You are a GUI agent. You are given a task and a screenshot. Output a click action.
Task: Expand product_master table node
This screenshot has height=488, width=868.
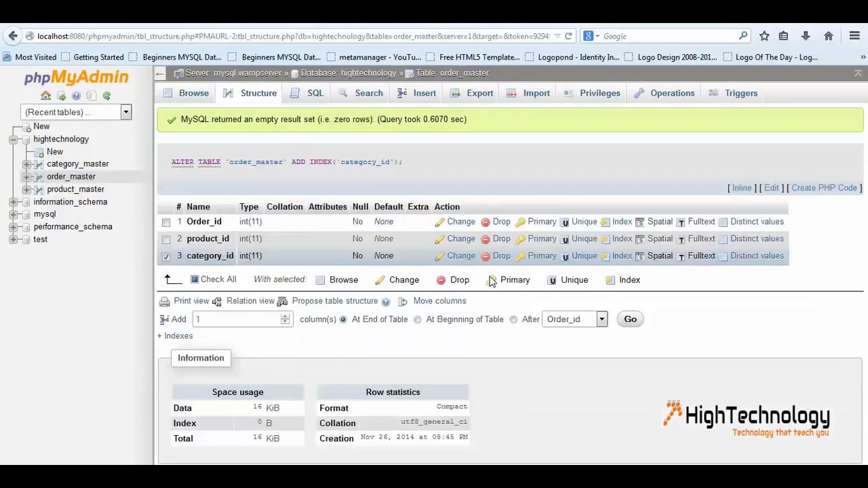point(26,189)
